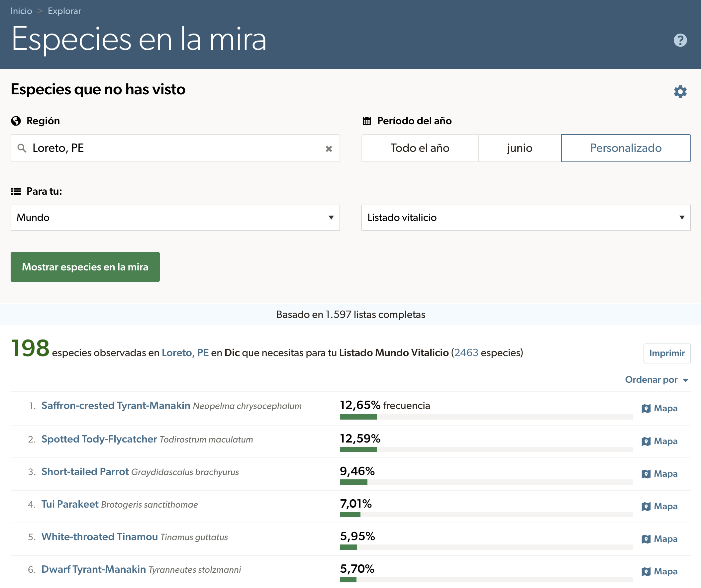Expand the Ordenar por sort menu

(x=656, y=380)
